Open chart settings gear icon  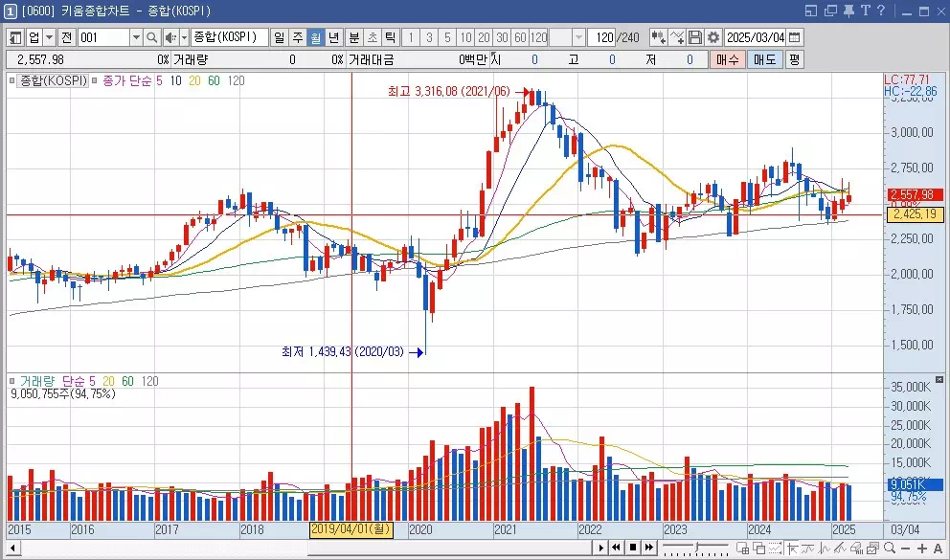tap(713, 37)
